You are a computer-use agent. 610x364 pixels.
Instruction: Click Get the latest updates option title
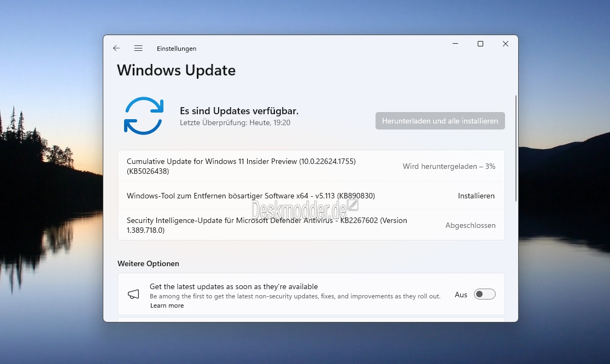coord(234,286)
